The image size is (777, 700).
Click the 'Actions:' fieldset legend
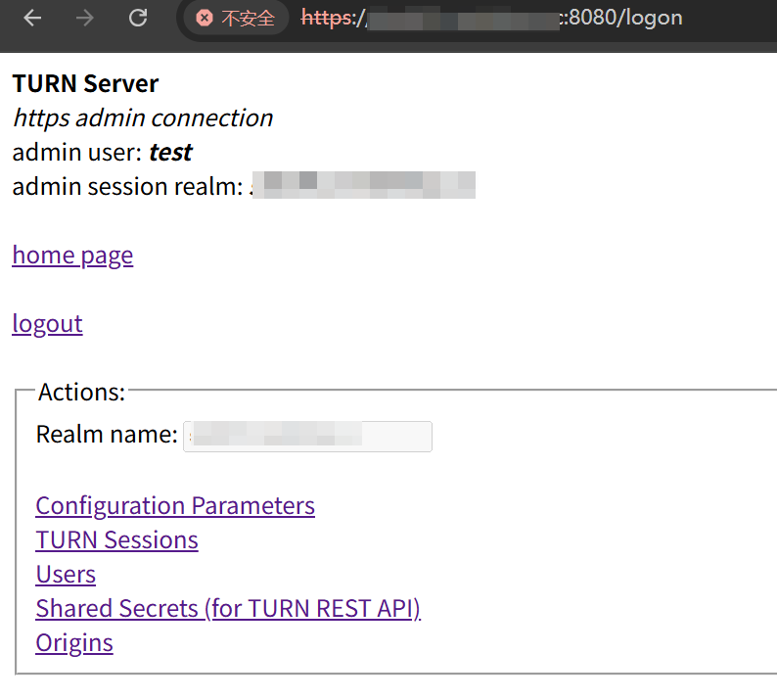(x=81, y=393)
